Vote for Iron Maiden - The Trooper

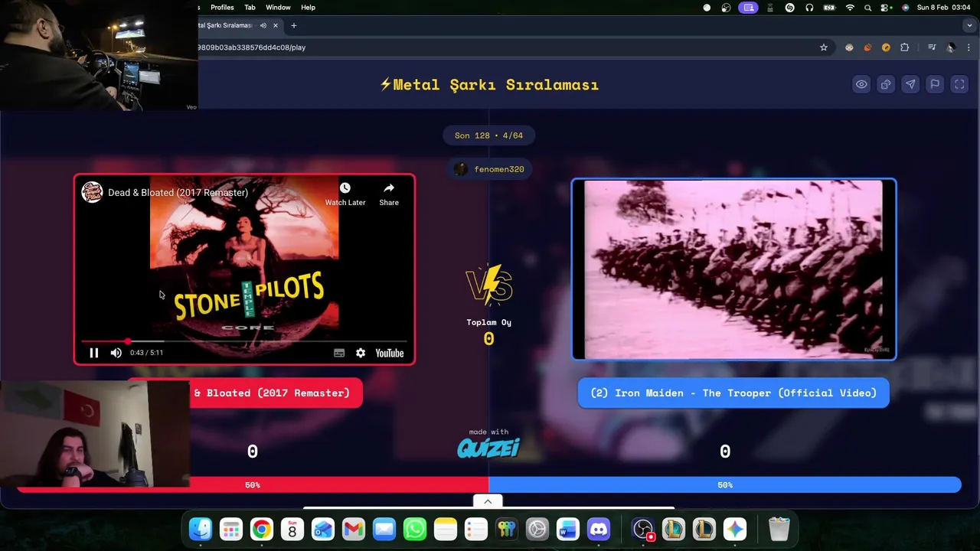733,393
